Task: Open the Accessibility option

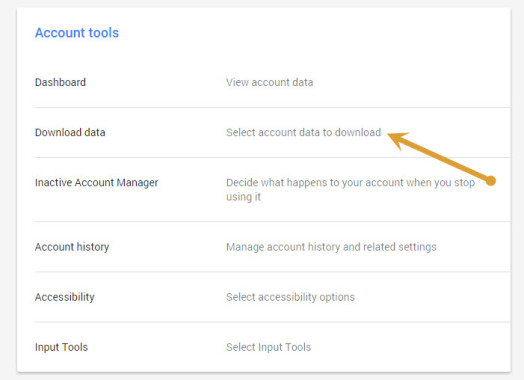Action: (x=64, y=297)
